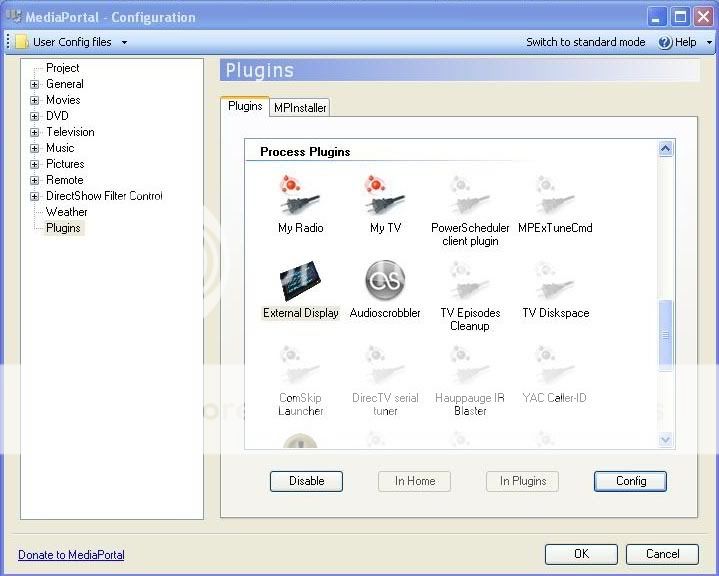719x576 pixels.
Task: Expand the Pictures tree node
Action: 34,165
